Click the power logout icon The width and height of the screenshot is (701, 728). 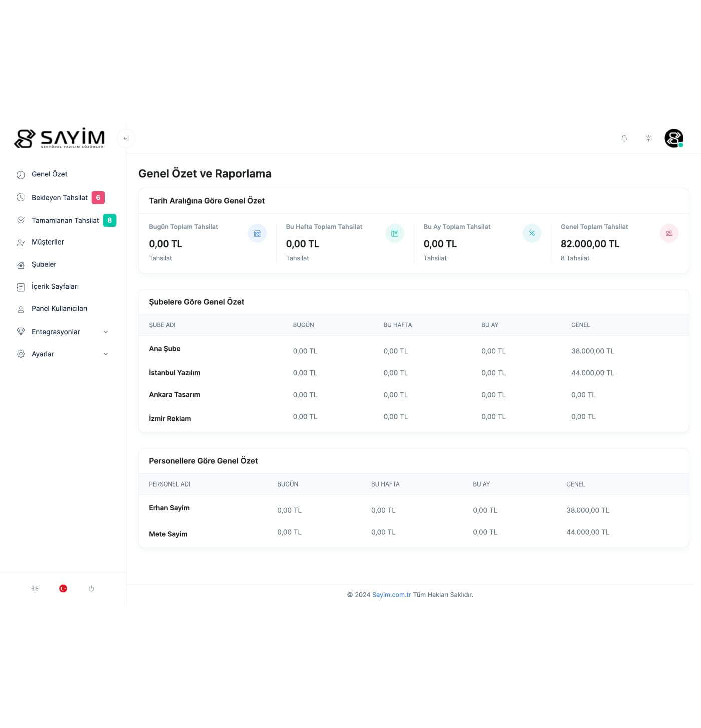(91, 589)
